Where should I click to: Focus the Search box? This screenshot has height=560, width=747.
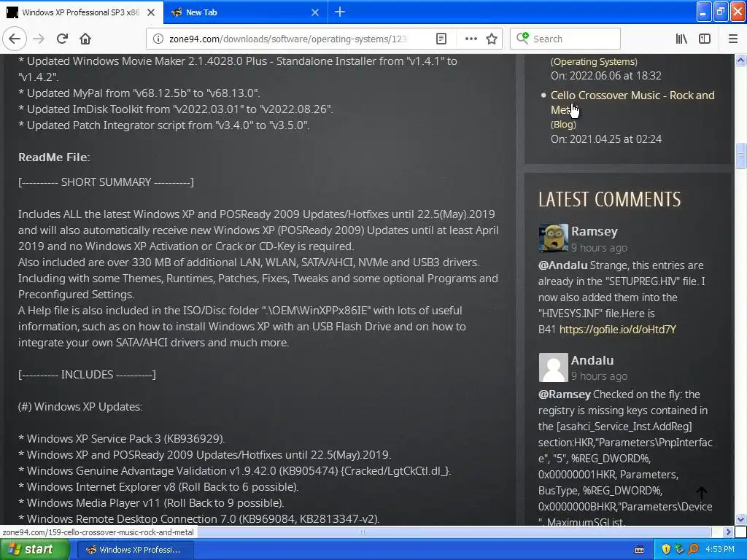[x=565, y=39]
